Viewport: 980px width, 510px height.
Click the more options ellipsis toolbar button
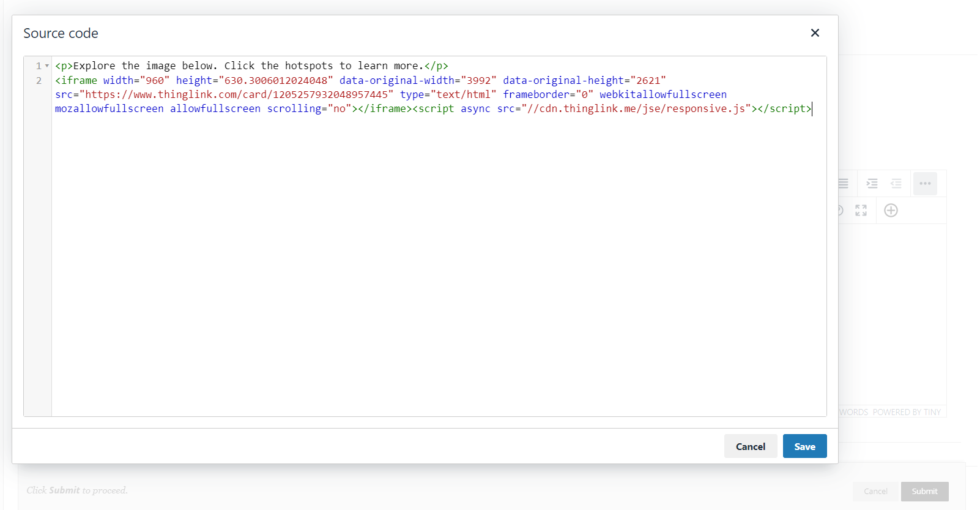tap(925, 184)
